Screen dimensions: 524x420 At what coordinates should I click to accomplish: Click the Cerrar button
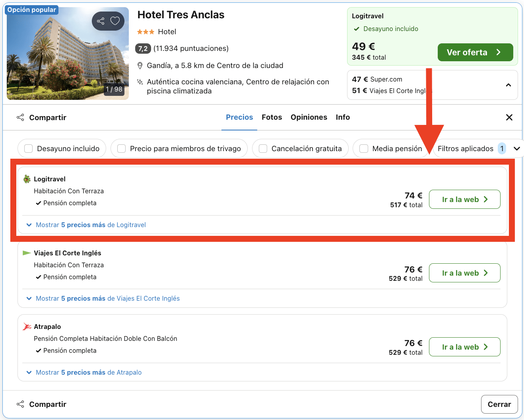(x=499, y=404)
